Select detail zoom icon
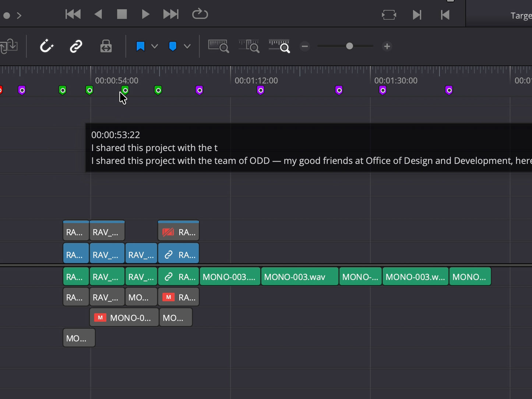 point(249,46)
